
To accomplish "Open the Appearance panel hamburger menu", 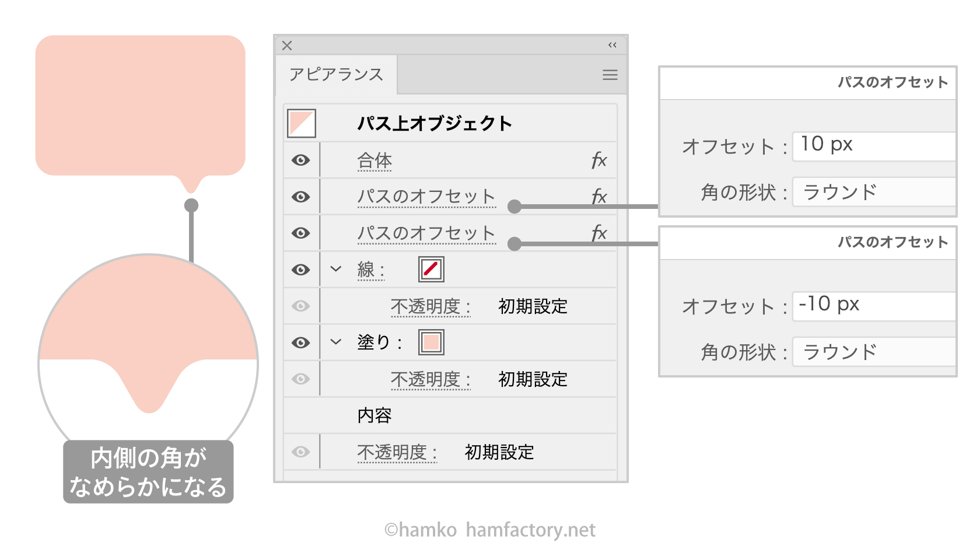I will pos(610,75).
